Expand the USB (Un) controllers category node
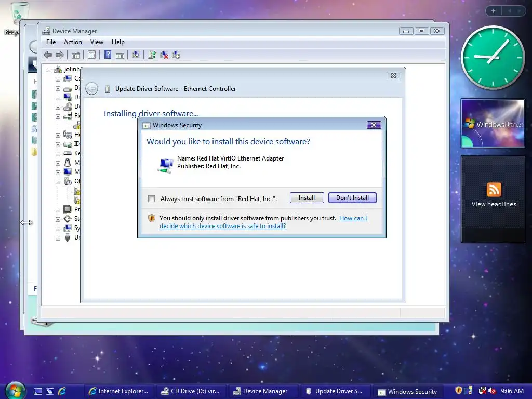This screenshot has width=532, height=399. click(x=58, y=238)
